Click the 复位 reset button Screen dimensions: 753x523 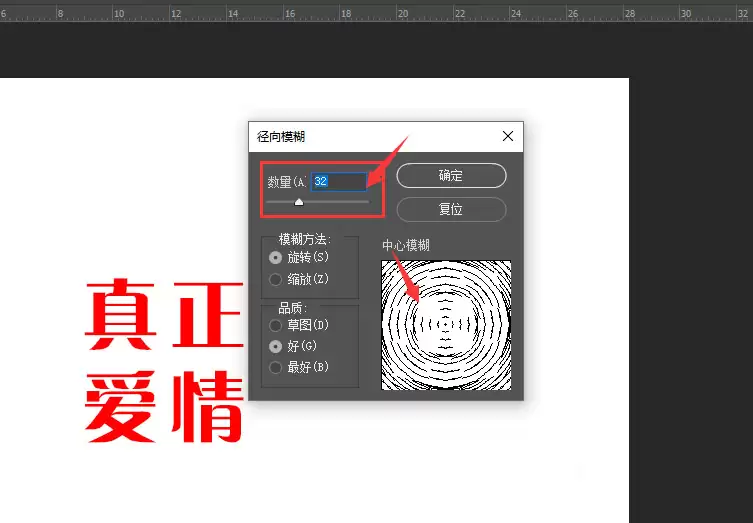click(x=451, y=209)
